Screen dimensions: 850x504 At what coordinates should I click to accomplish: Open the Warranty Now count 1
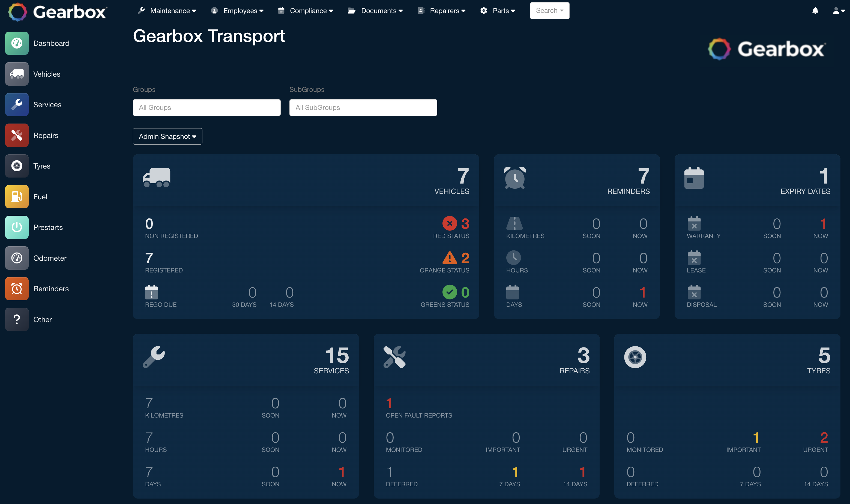[x=823, y=224]
